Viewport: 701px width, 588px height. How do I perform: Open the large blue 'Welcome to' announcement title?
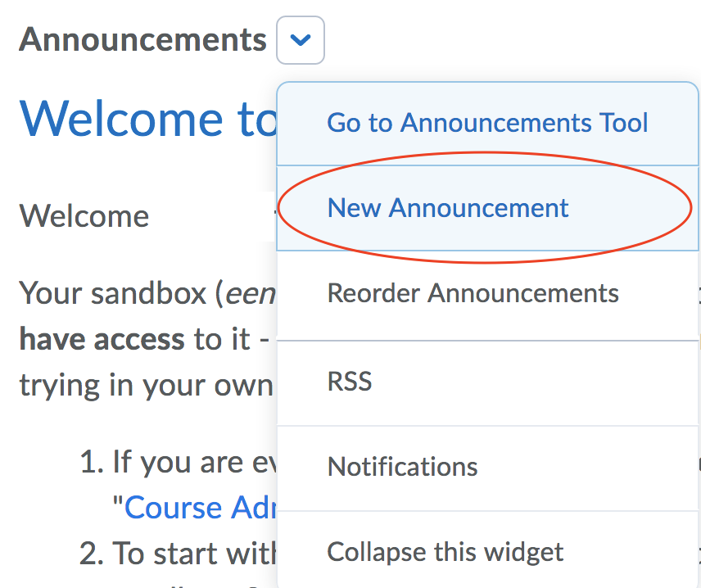tap(147, 118)
